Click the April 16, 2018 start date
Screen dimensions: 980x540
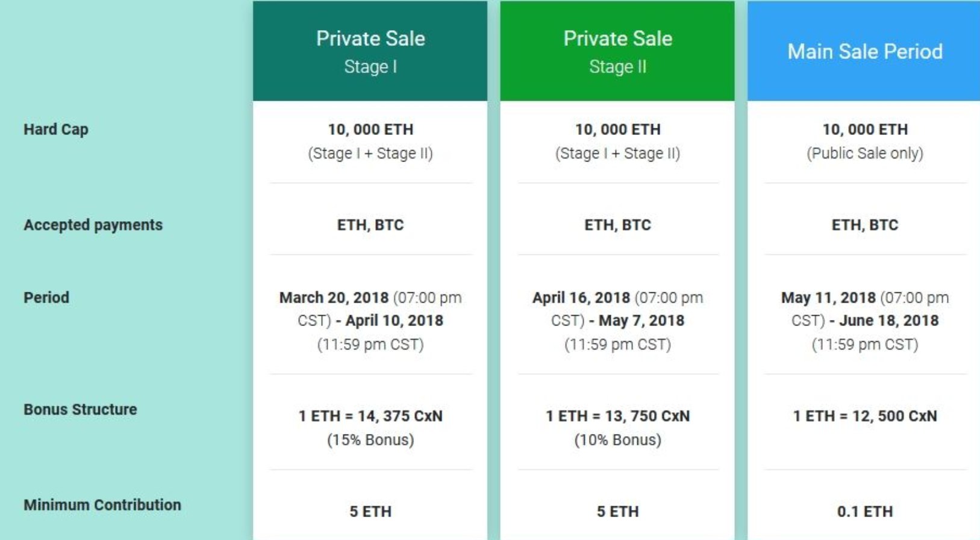(x=581, y=298)
